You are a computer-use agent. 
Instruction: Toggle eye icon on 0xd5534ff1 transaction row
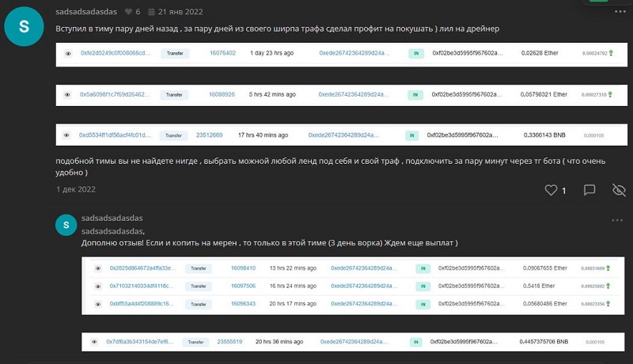pyautogui.click(x=68, y=135)
